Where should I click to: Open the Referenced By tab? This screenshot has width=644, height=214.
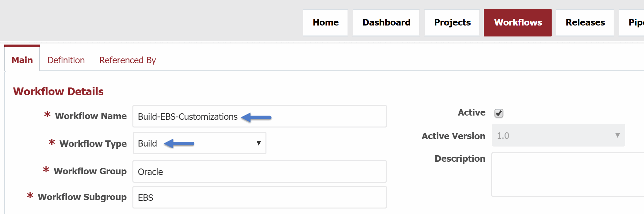(x=128, y=60)
